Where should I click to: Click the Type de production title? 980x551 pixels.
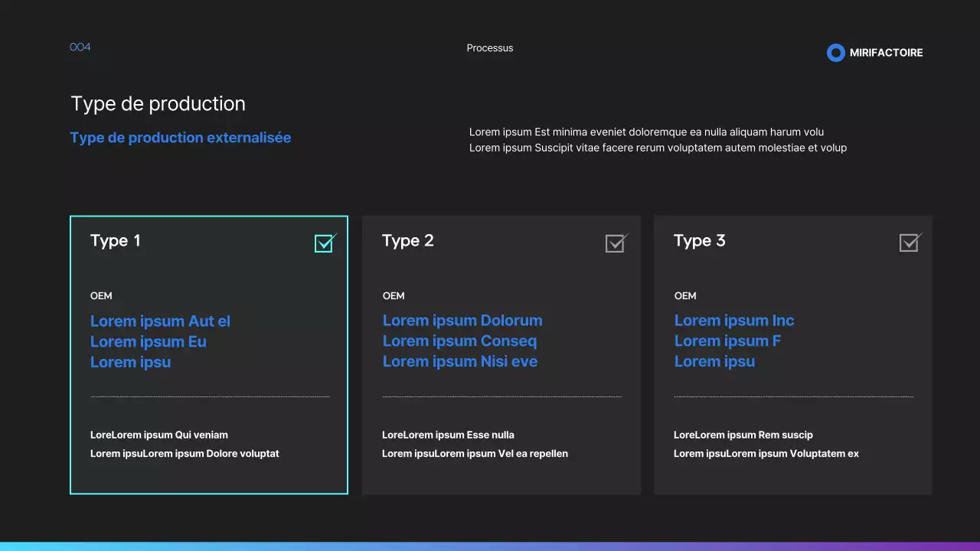coord(158,104)
